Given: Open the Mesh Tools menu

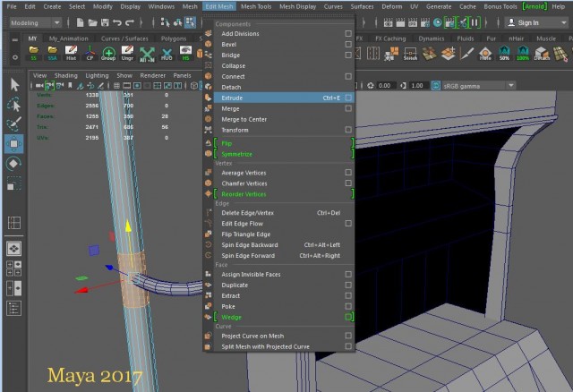Looking at the screenshot, I should point(256,6).
